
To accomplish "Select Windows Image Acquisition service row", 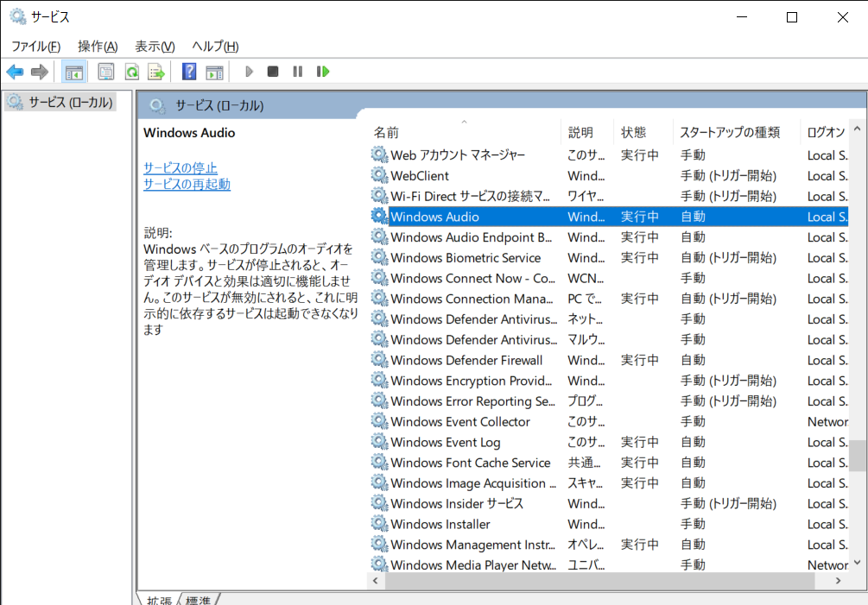I will pos(609,482).
